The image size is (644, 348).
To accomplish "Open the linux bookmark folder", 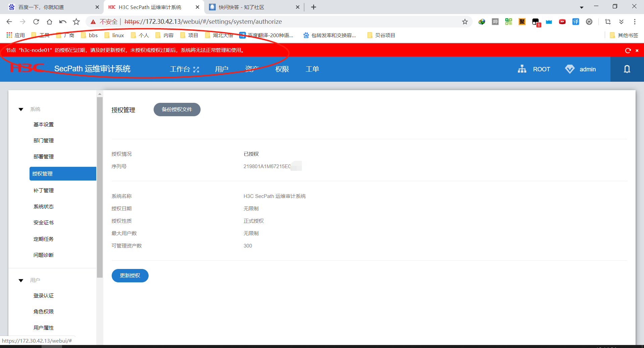I will 114,35.
